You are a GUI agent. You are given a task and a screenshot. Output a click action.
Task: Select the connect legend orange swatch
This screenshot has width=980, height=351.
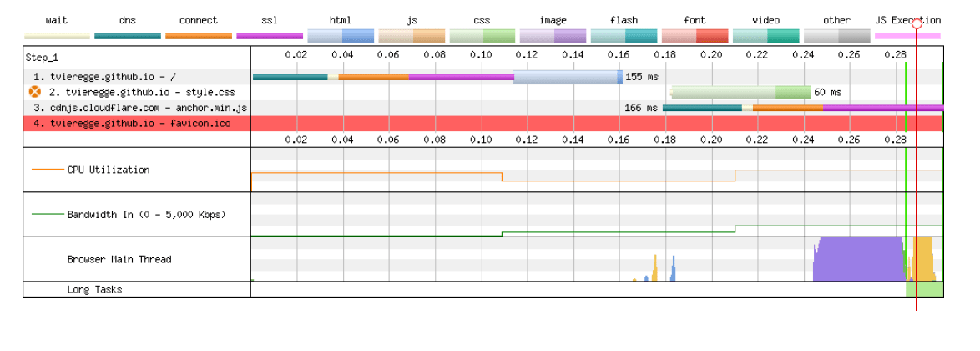(199, 36)
